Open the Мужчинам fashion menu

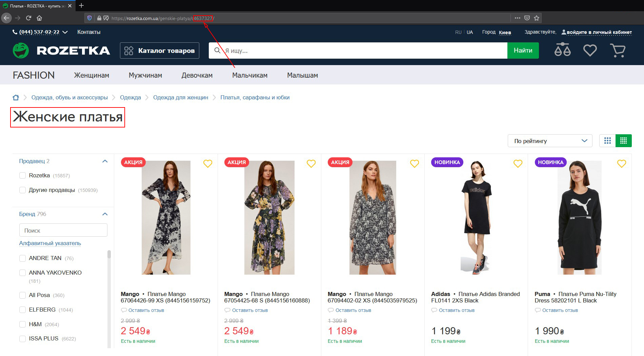click(x=145, y=75)
